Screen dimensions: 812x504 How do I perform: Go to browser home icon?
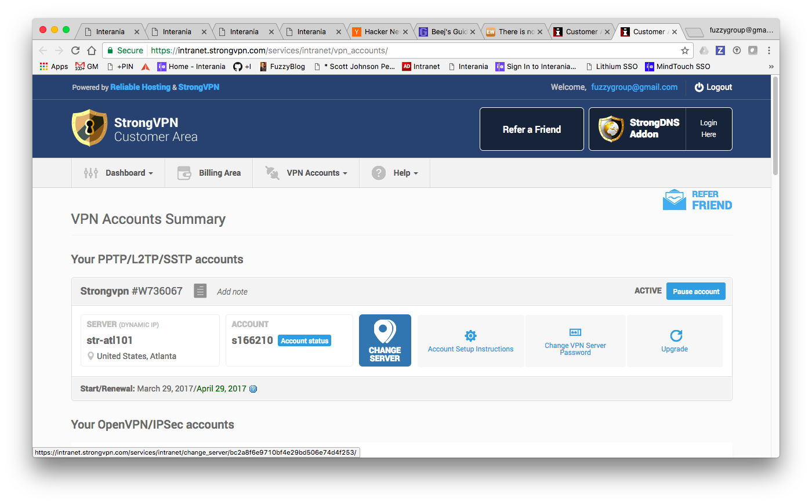[x=92, y=50]
